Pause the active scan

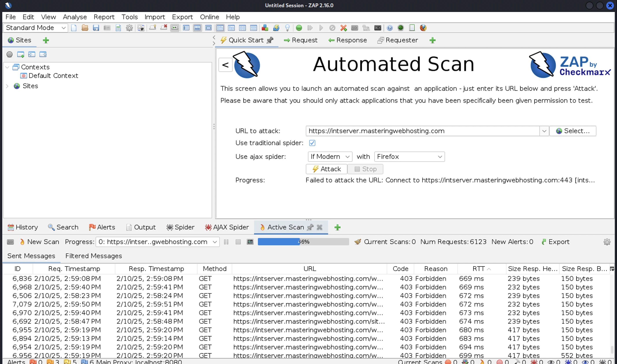coord(226,242)
